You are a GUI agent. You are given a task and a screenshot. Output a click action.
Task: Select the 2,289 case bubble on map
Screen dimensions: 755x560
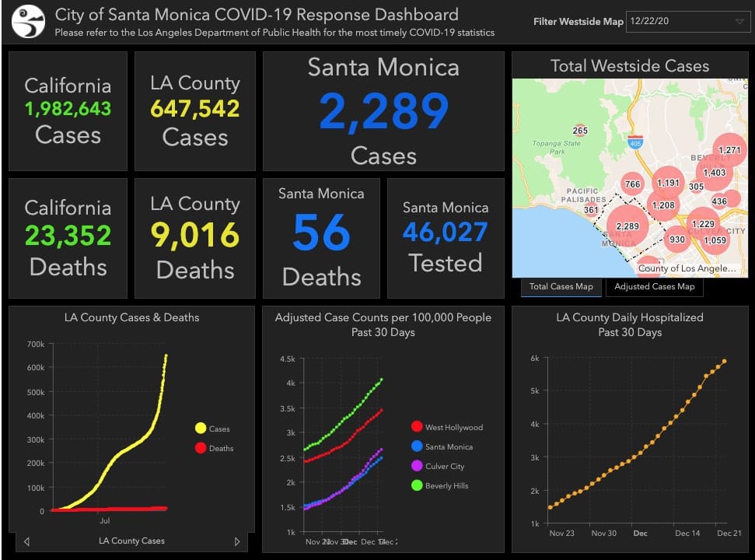coord(627,226)
